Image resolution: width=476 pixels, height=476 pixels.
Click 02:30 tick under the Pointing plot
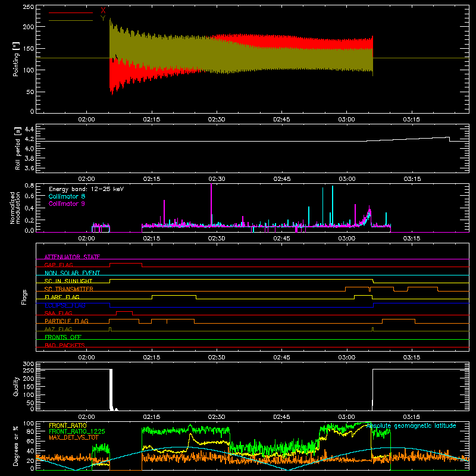[217, 120]
